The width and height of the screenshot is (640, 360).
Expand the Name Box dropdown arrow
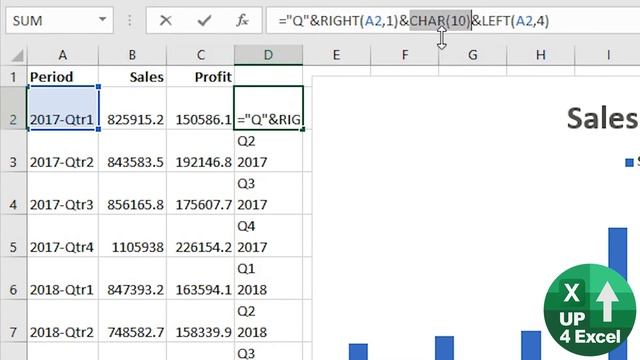[102, 20]
